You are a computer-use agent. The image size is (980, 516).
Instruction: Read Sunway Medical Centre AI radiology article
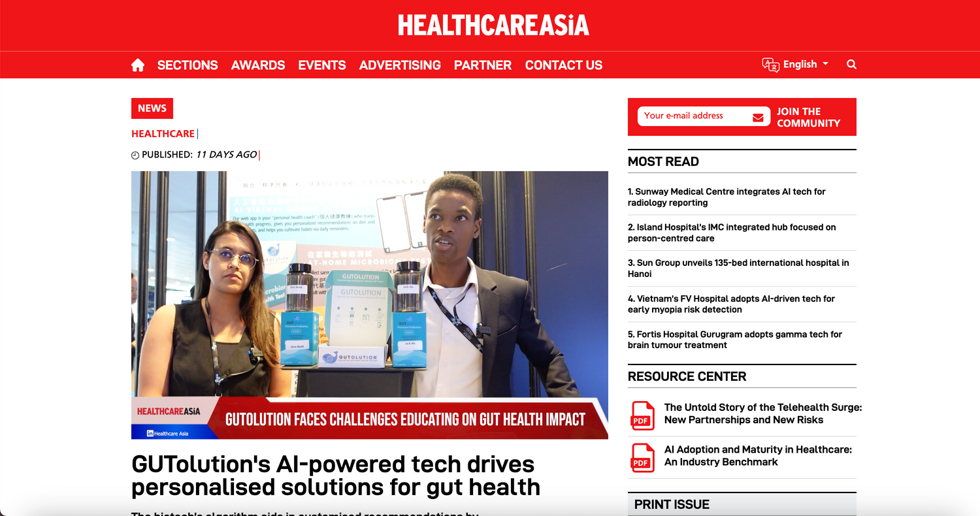pos(727,197)
